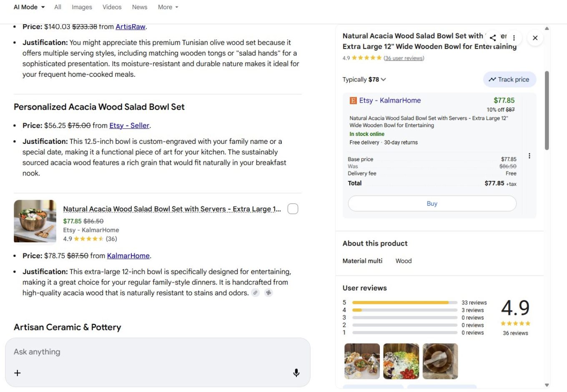Viewport: 567px width, 392px height.
Task: Tick the checkbox beside the acacia bowl listing
Action: tap(293, 209)
